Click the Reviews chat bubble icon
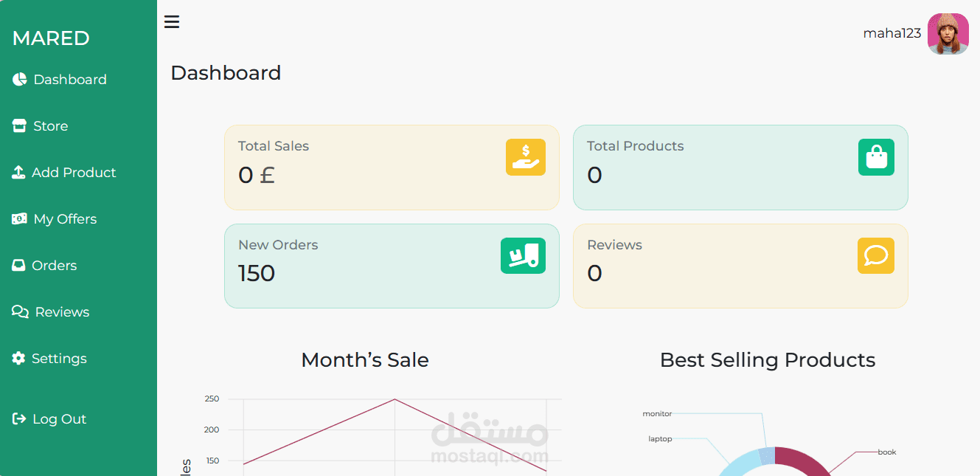980x476 pixels. pos(875,255)
